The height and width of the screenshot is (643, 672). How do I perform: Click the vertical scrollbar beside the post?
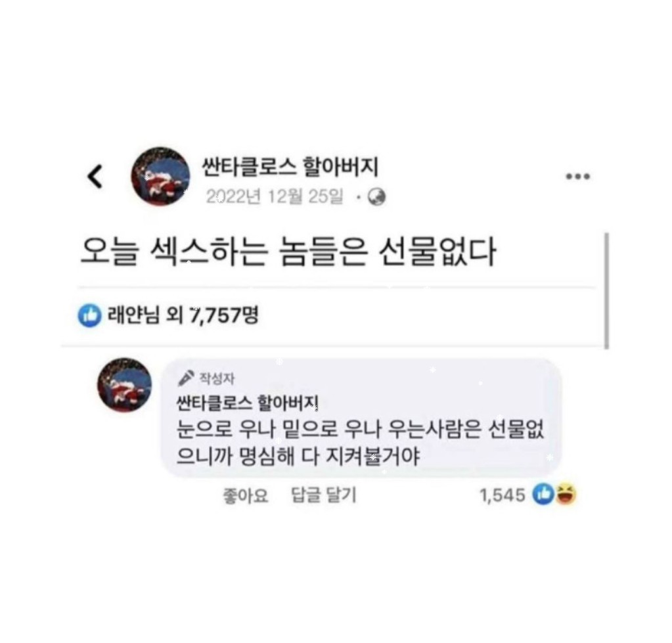[606, 291]
